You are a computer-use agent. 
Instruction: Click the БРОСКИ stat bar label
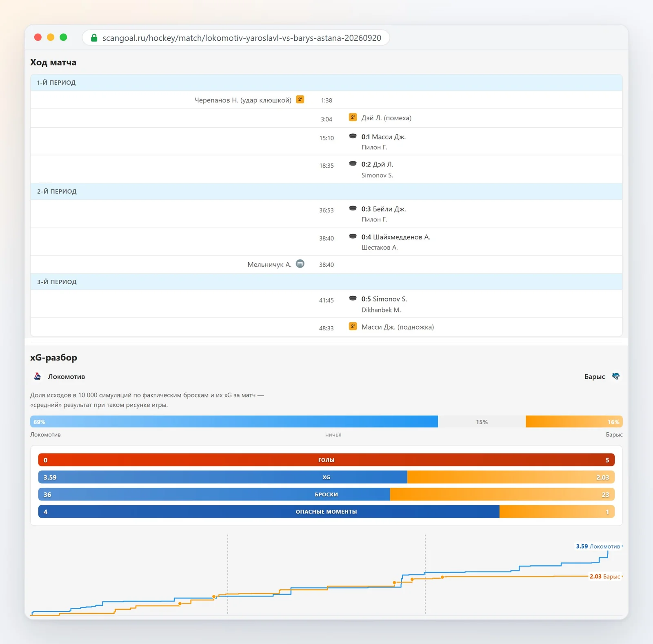[x=326, y=494]
